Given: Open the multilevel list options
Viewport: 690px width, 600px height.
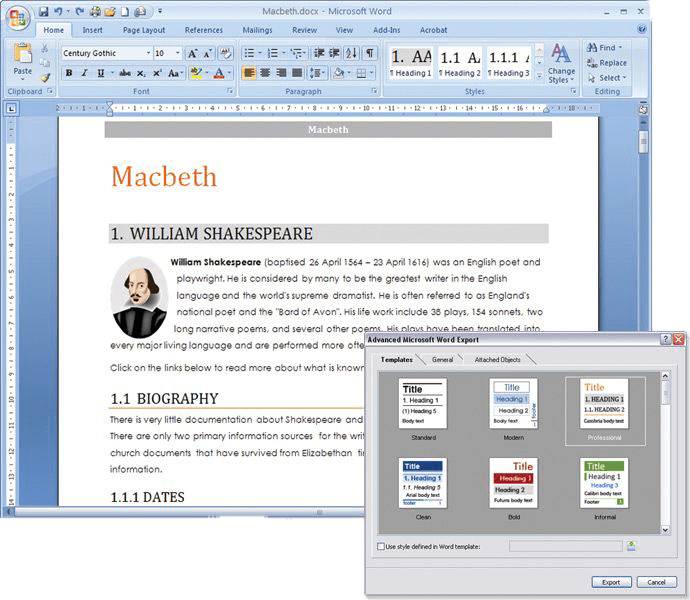Looking at the screenshot, I should (298, 53).
